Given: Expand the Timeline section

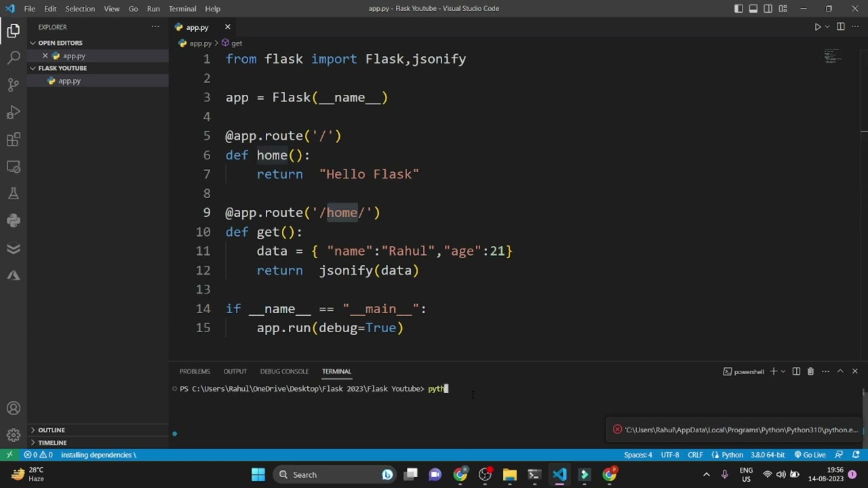Looking at the screenshot, I should [x=98, y=443].
